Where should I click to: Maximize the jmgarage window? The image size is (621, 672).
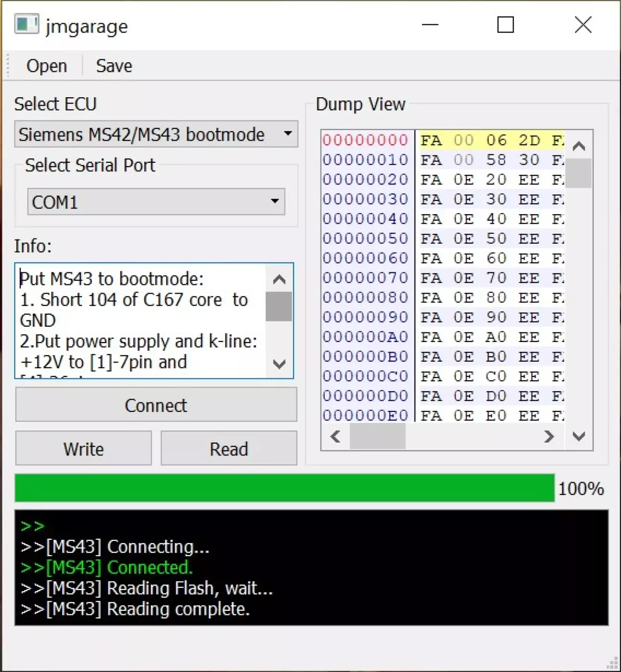click(x=506, y=24)
